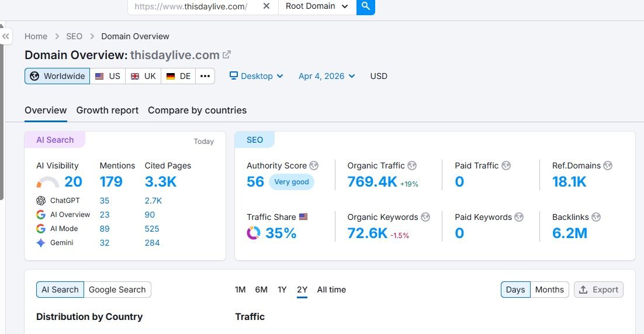Click the AI Visibility score 20

pyautogui.click(x=73, y=181)
